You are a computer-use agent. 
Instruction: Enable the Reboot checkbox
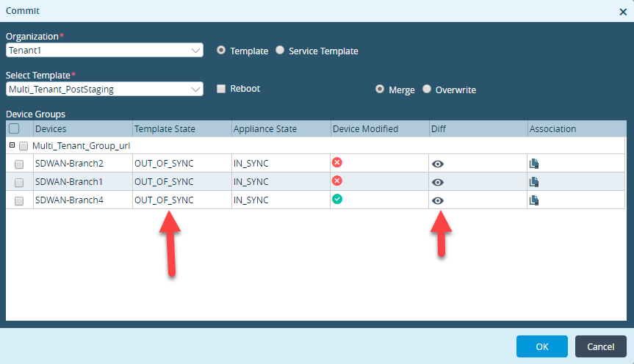coord(221,89)
